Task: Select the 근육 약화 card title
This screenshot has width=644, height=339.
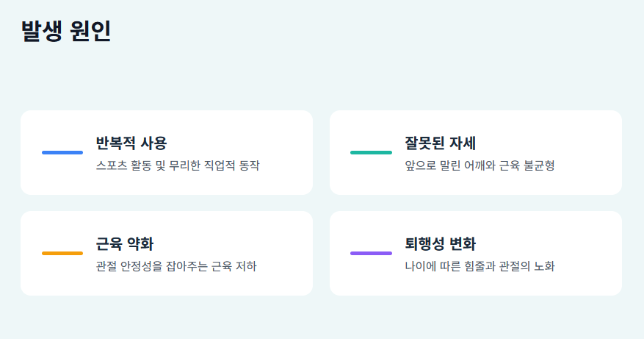Action: tap(124, 244)
